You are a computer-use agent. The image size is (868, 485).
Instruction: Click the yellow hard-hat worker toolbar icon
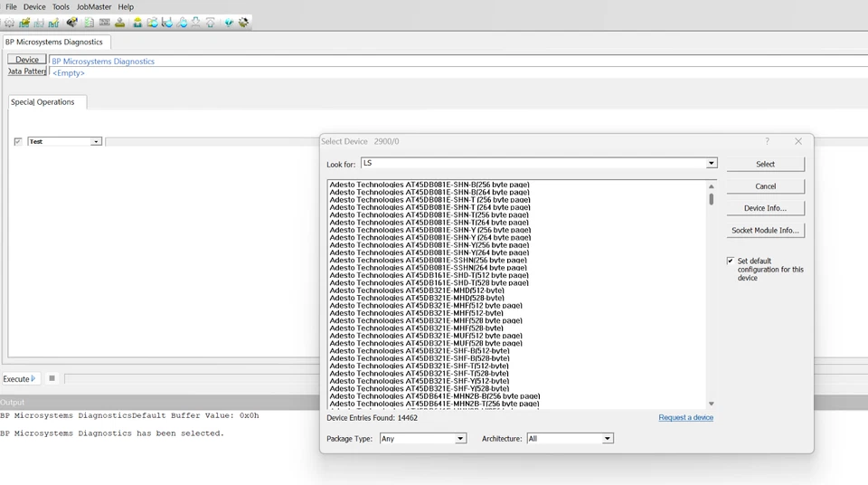tap(137, 23)
